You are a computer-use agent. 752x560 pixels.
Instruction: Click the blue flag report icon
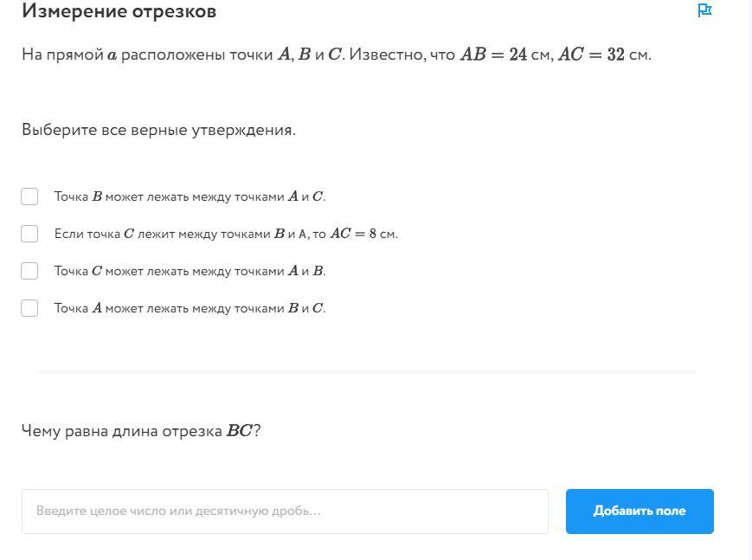pos(704,10)
